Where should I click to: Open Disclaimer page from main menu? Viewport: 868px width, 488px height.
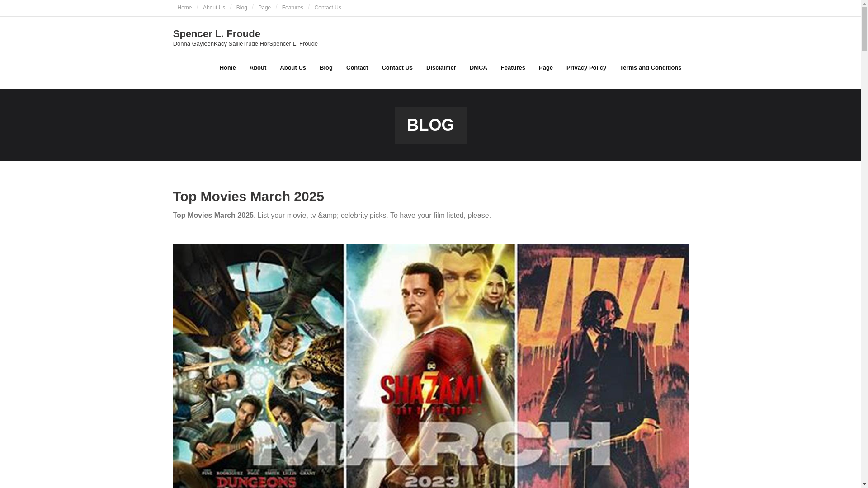click(x=441, y=68)
